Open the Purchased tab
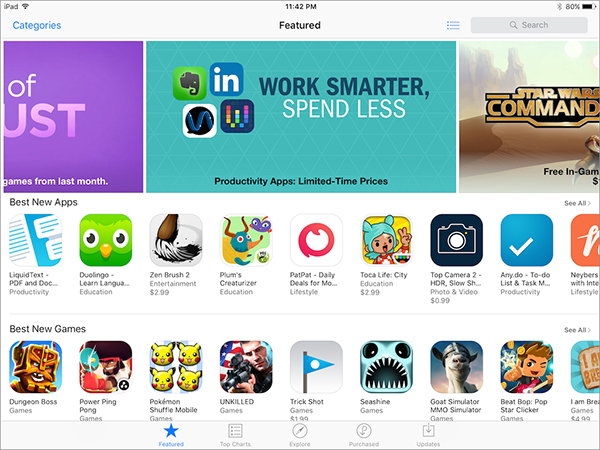This screenshot has height=450, width=600. pos(364,435)
